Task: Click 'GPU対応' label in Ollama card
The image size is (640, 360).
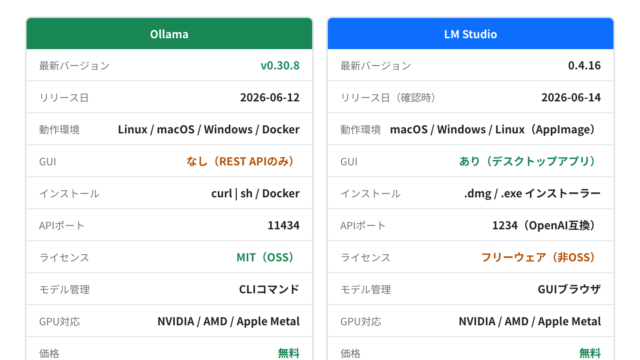Action: [60, 322]
